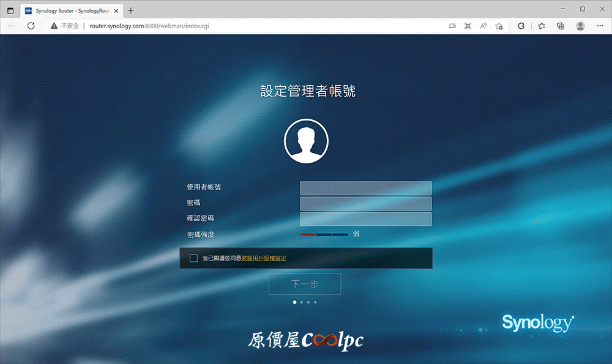612x364 pixels.
Task: Open the browser settings and more menu
Action: (x=600, y=26)
